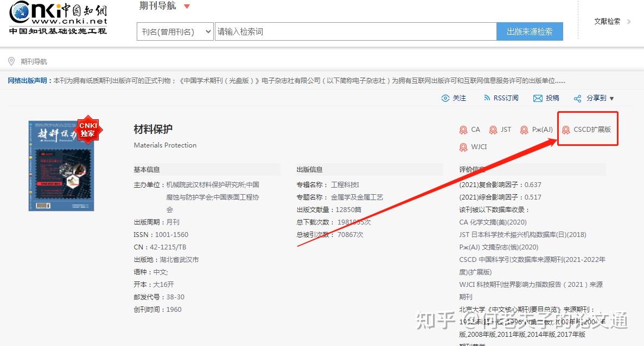Open the 期刊导航 header menu item
This screenshot has height=346, width=644.
(x=157, y=6)
